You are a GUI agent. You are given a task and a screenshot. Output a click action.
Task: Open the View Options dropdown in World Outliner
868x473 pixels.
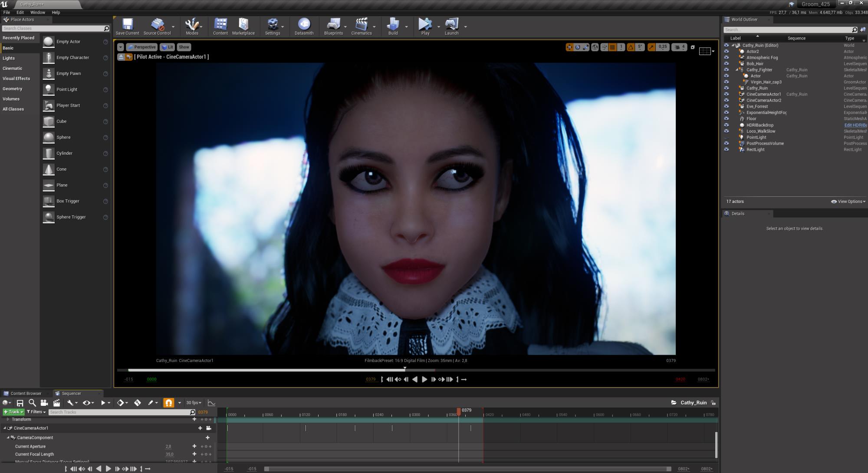pos(848,202)
